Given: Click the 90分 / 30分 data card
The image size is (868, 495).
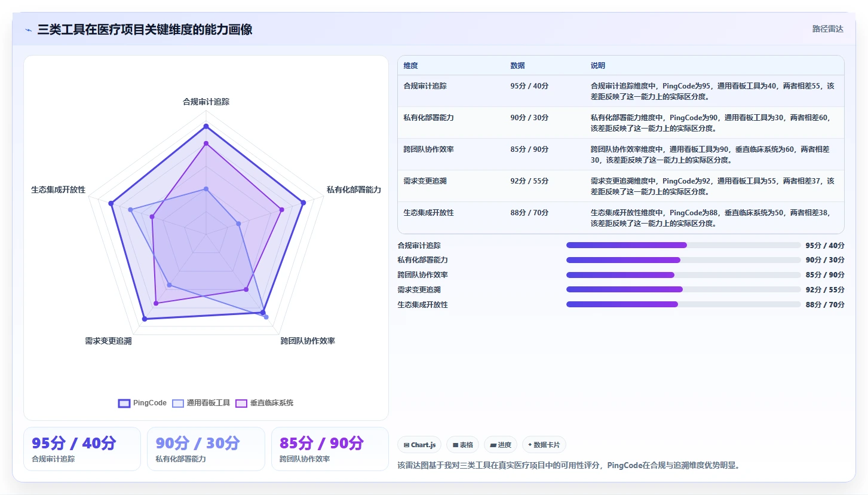Looking at the screenshot, I should coord(206,449).
